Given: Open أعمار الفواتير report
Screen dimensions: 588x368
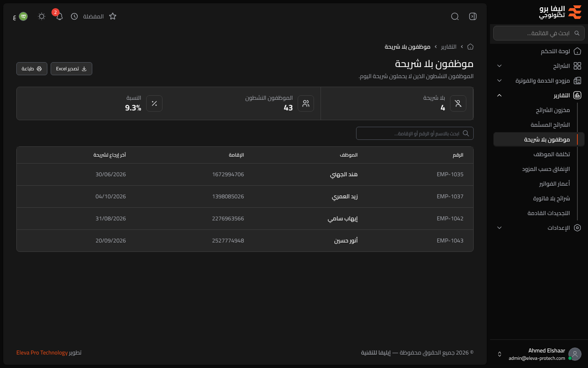Looking at the screenshot, I should click(554, 184).
